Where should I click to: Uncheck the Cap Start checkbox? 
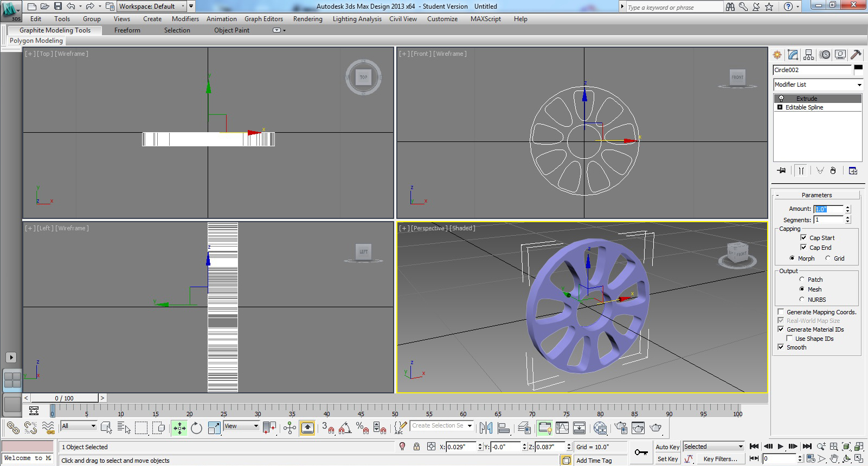coord(803,237)
